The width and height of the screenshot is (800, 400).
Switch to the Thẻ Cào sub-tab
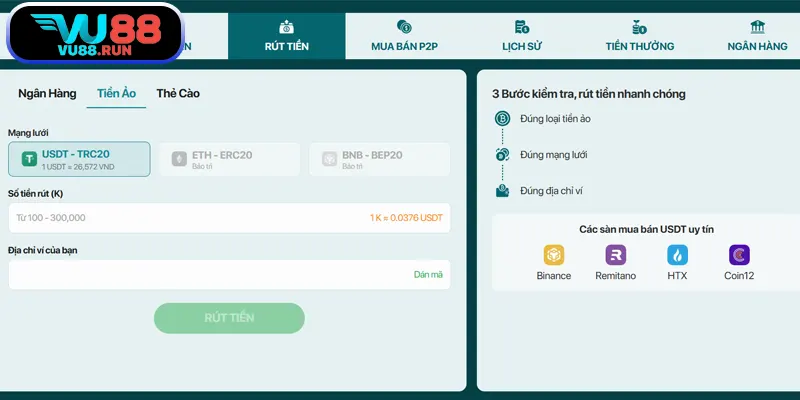[x=178, y=93]
